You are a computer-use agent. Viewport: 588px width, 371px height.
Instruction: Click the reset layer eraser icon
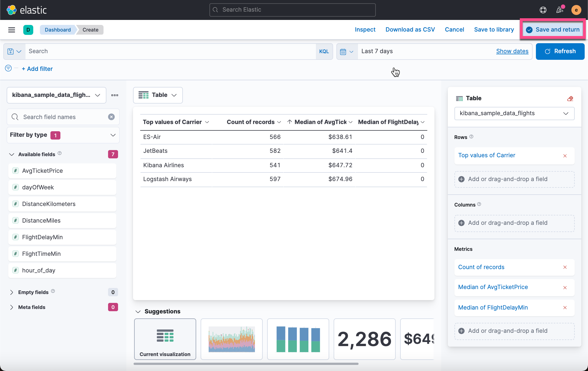[570, 99]
